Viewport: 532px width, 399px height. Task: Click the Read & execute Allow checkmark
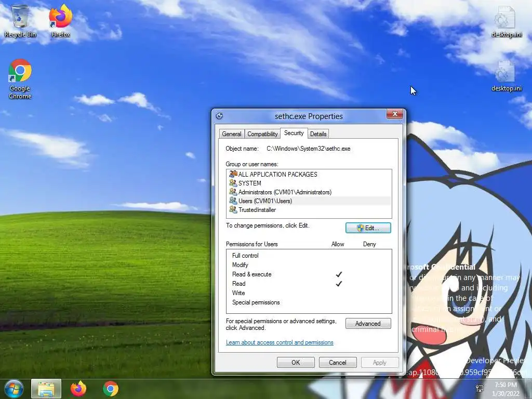tap(339, 274)
